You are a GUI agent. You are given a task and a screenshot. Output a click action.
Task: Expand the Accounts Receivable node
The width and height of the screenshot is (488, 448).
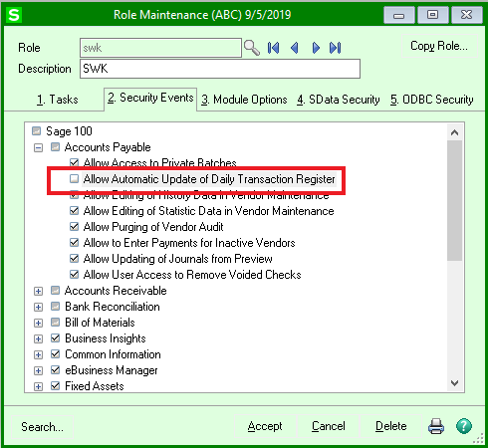tap(38, 291)
